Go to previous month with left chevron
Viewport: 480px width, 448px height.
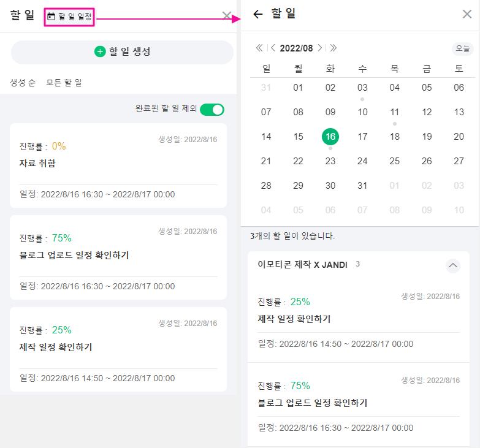point(273,48)
